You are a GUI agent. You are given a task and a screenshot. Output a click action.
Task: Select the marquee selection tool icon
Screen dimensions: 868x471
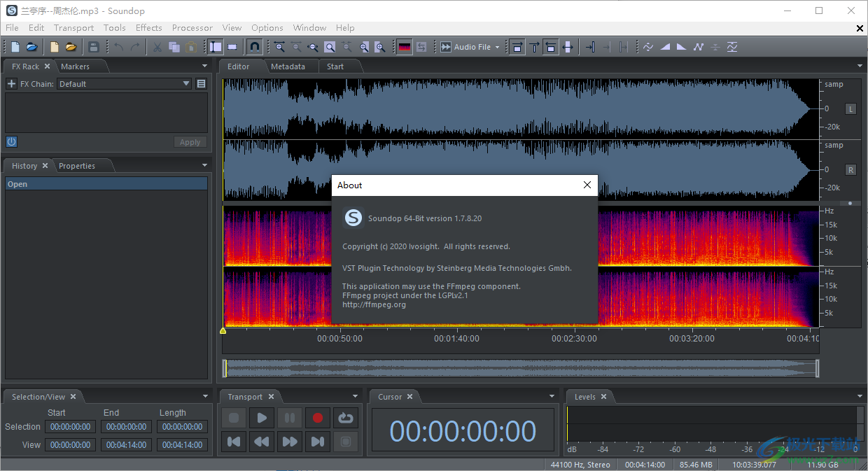(232, 47)
